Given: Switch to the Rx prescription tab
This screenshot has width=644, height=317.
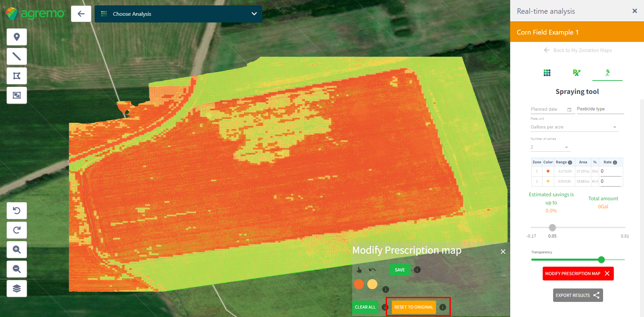Looking at the screenshot, I should 577,73.
